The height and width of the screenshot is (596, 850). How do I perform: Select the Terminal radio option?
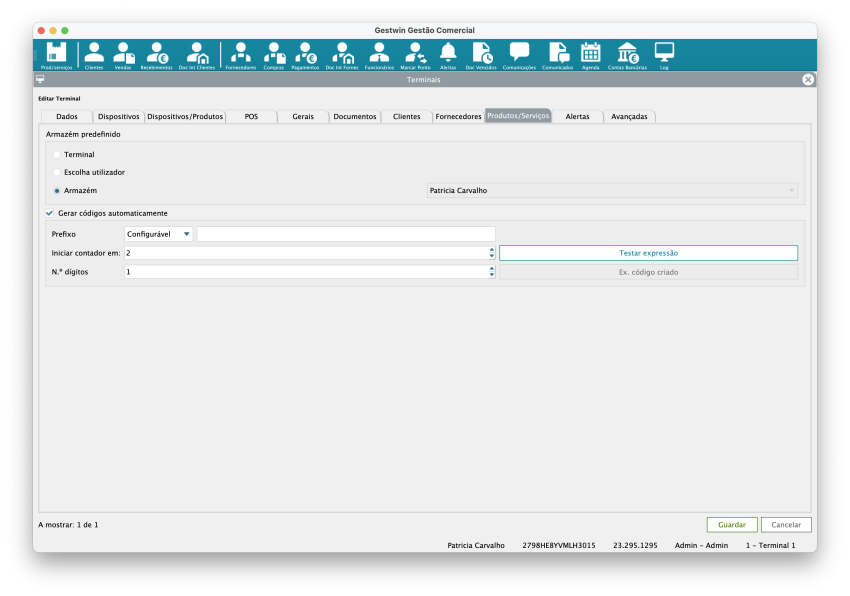tap(57, 155)
